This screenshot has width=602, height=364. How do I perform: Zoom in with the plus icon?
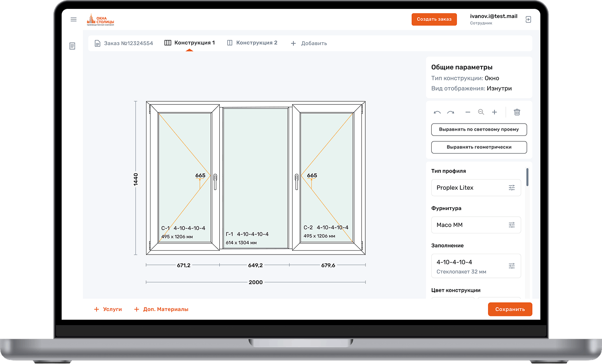click(x=494, y=113)
